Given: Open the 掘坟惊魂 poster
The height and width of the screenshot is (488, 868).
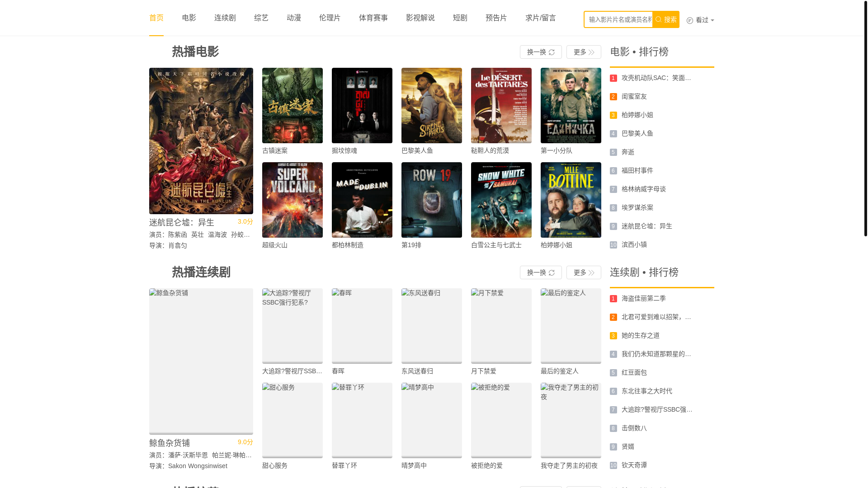Looking at the screenshot, I should (x=362, y=105).
